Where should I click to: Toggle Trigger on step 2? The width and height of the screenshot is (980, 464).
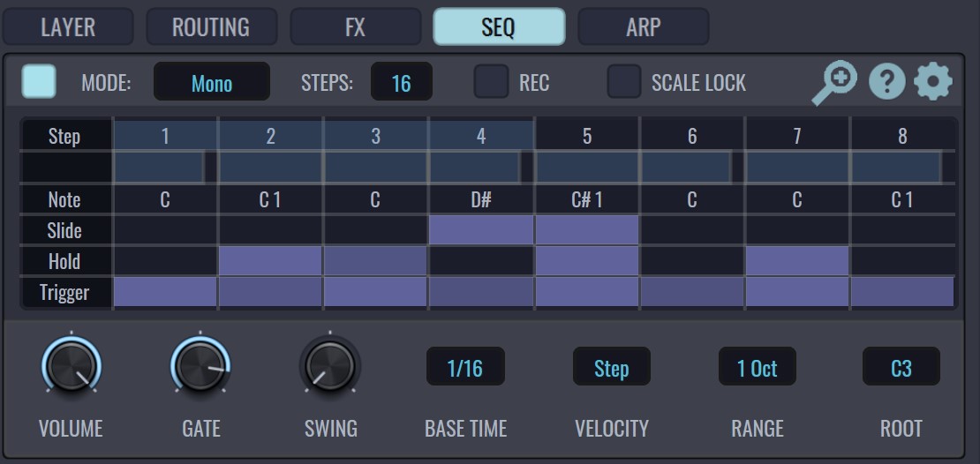pos(270,292)
